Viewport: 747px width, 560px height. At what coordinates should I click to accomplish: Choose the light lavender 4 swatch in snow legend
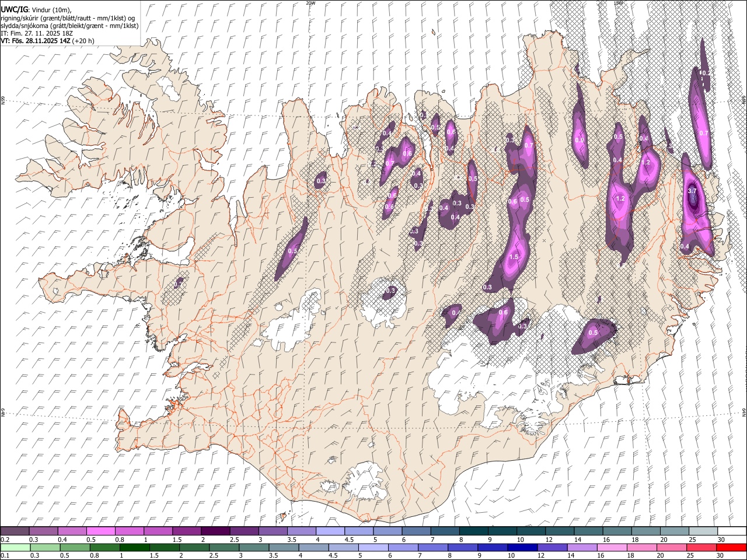(329, 531)
